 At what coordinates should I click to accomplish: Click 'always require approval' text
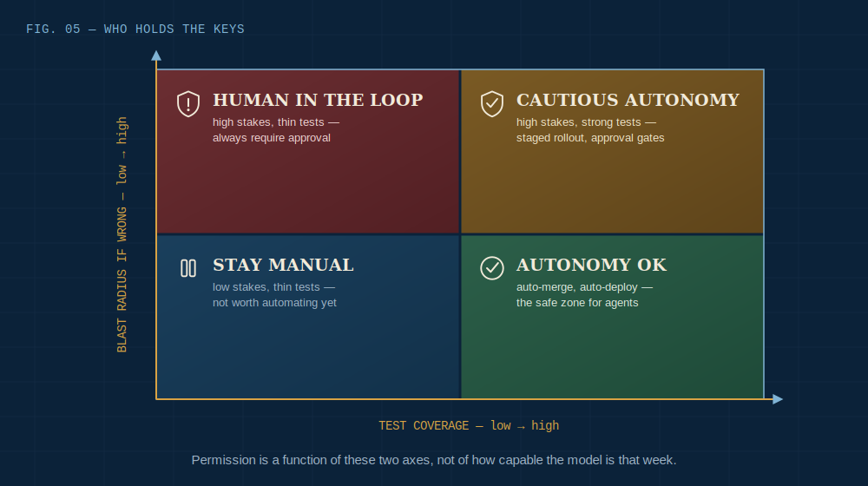[x=271, y=138]
